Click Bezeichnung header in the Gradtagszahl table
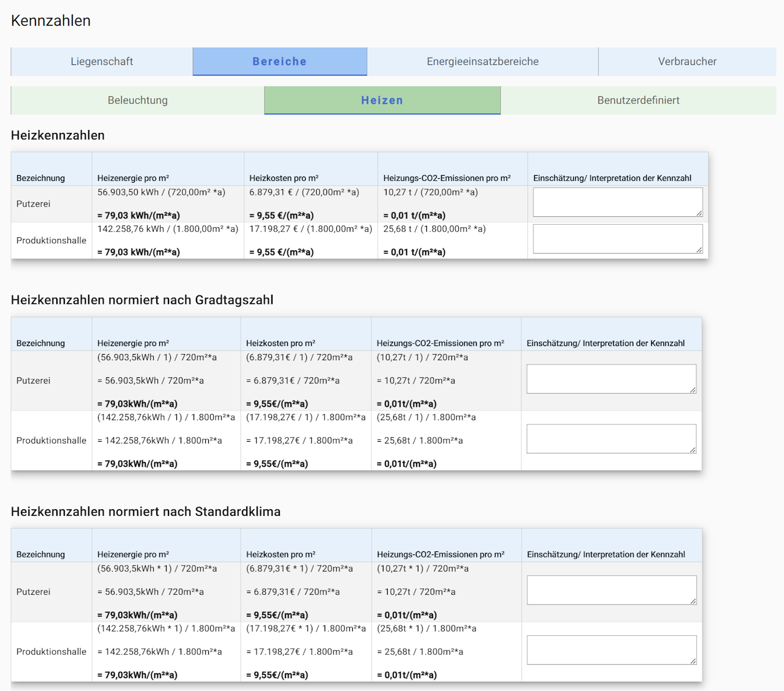This screenshot has height=691, width=784. tap(40, 344)
